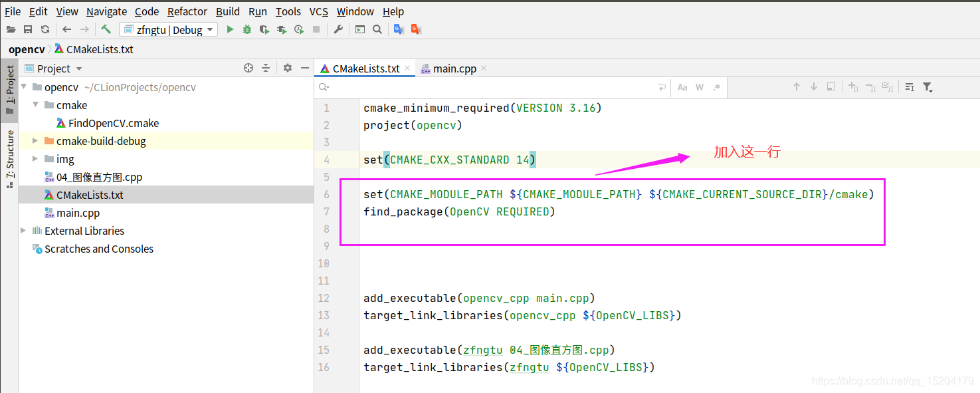Screen dimensions: 980x393
Task: Open the File menu
Action: [x=13, y=11]
